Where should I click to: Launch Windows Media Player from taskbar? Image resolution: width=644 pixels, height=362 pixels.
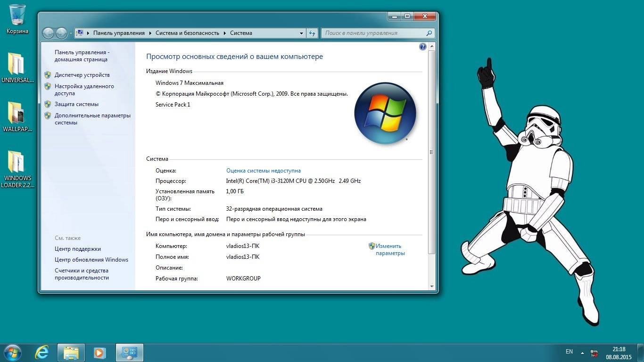pos(99,352)
